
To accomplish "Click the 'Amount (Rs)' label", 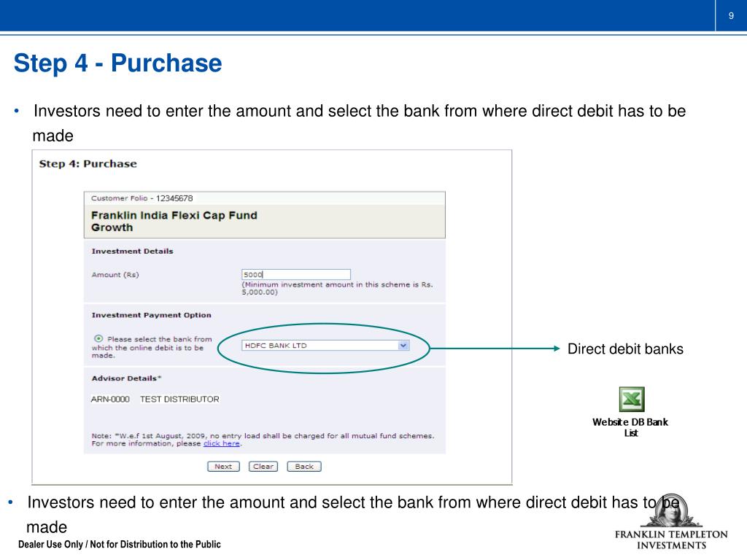I will pyautogui.click(x=115, y=275).
